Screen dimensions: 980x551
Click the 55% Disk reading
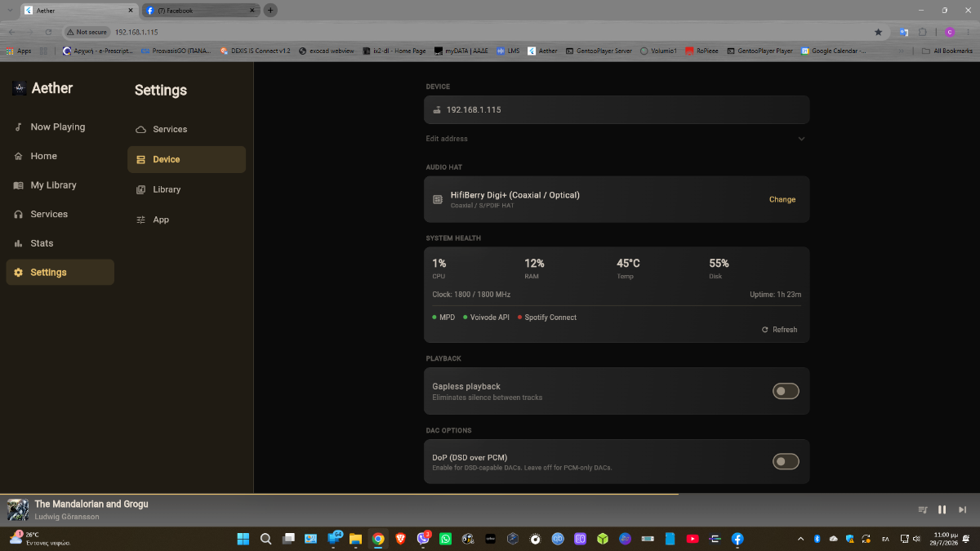click(x=719, y=268)
